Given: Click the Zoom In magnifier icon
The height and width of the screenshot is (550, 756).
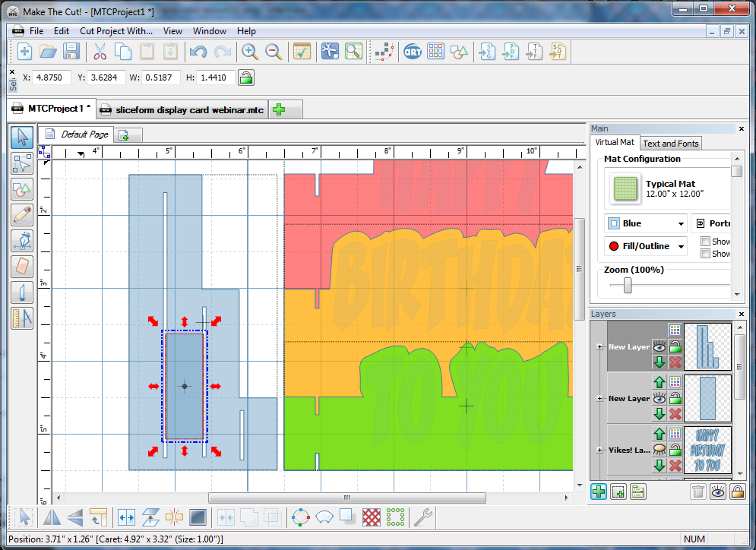Looking at the screenshot, I should pyautogui.click(x=250, y=51).
